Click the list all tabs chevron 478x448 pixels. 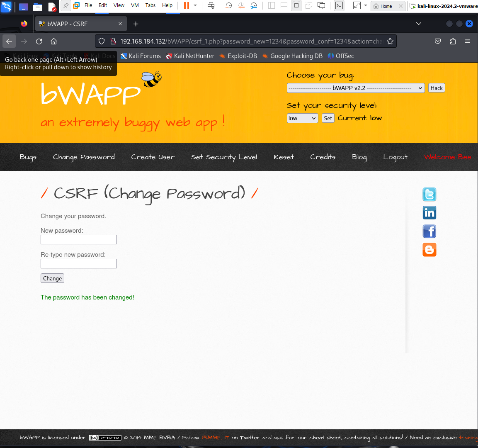tap(419, 24)
